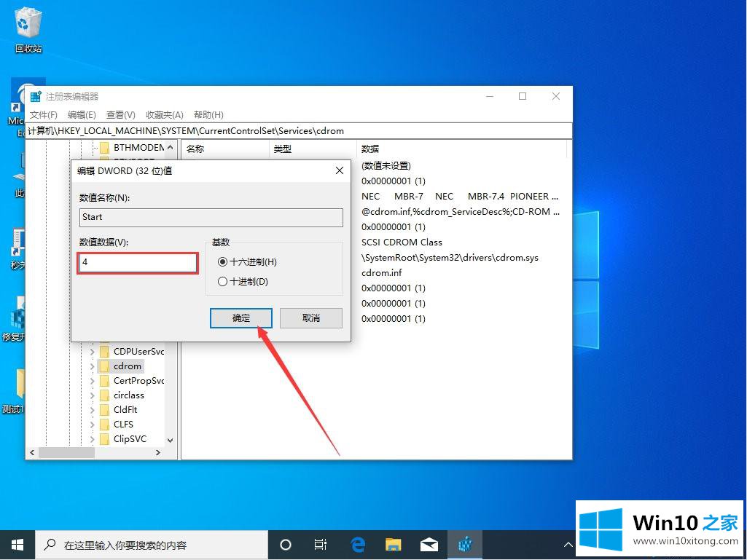Open the 收藏夹(A) favorites menu
This screenshot has height=560, width=747.
[164, 115]
